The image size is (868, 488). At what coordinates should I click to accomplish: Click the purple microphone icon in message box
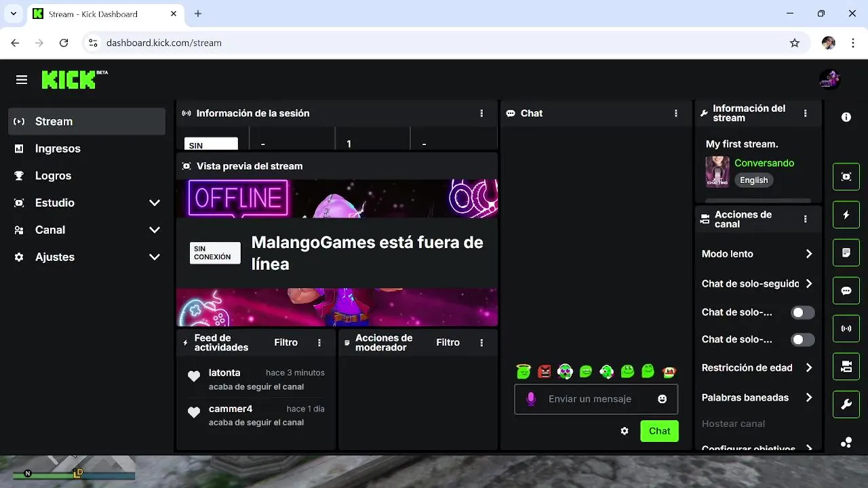531,399
